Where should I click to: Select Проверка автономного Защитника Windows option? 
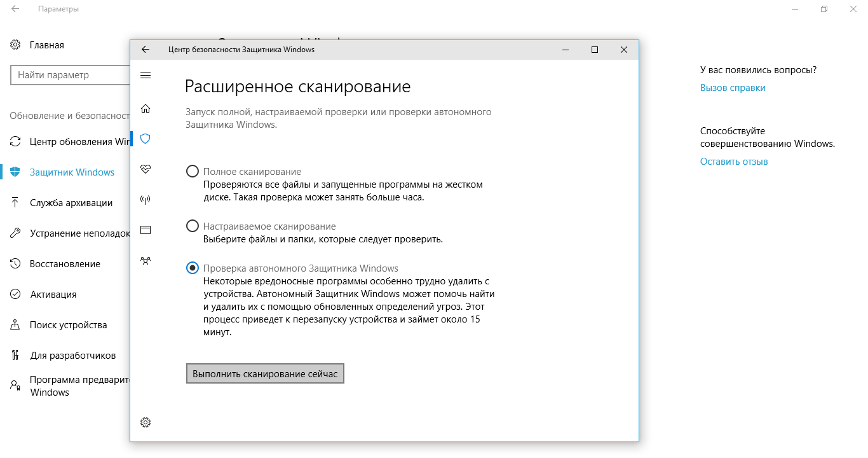click(x=192, y=268)
